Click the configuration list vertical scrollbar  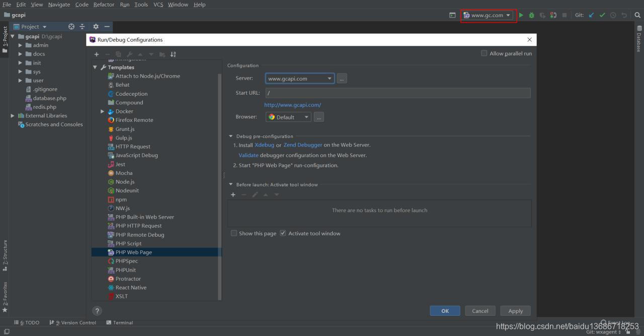click(x=220, y=186)
